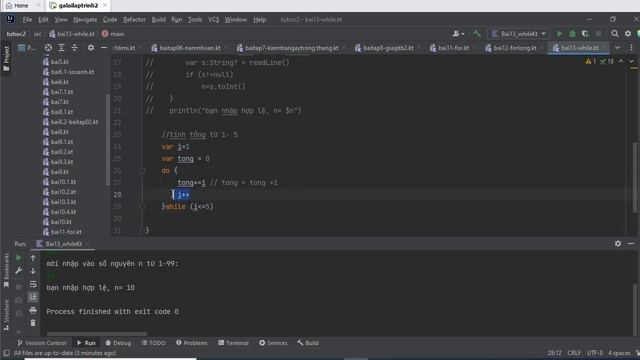Open Services tool window
The height and width of the screenshot is (360, 640).
pyautogui.click(x=273, y=343)
